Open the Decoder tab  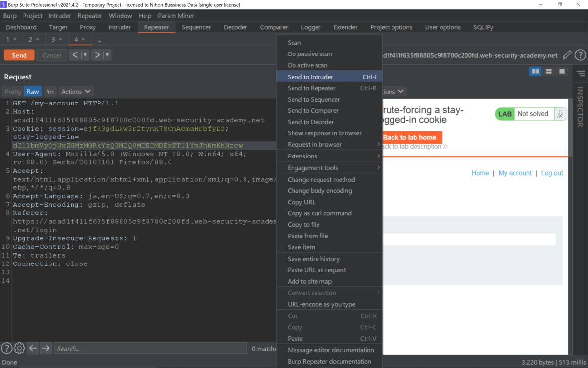(x=235, y=27)
